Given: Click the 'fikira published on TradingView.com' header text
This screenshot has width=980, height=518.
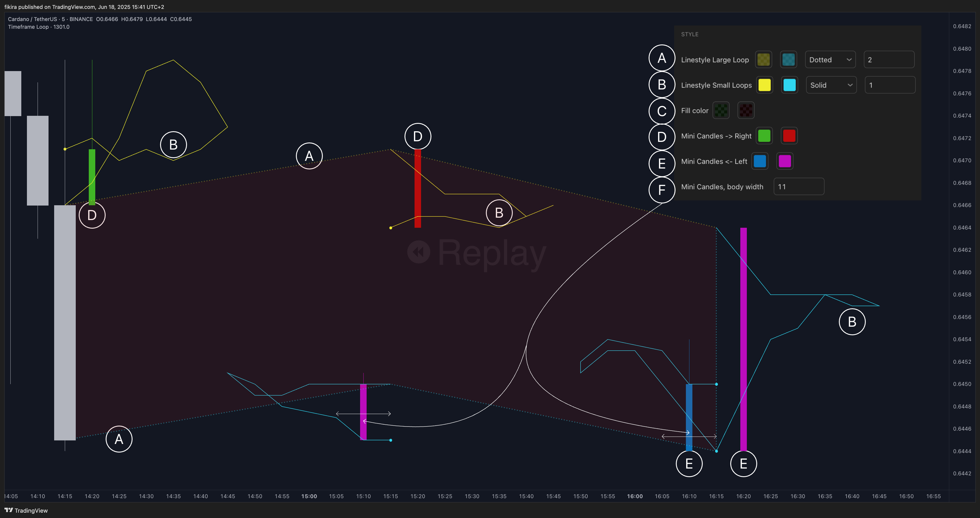Looking at the screenshot, I should point(50,7).
